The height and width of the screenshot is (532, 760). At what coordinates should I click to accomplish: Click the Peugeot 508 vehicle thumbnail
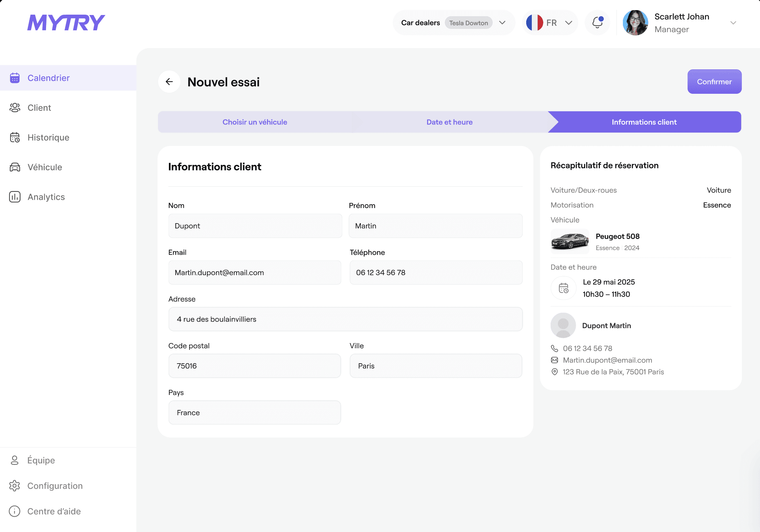pos(569,241)
